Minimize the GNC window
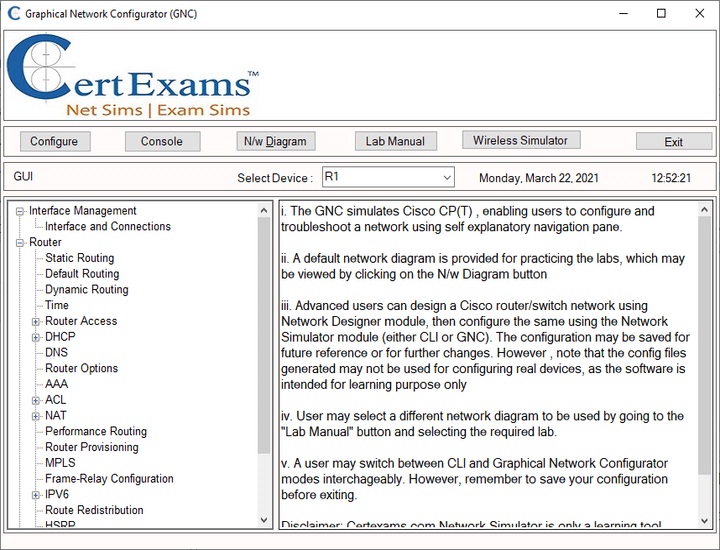The image size is (720, 550). (623, 13)
